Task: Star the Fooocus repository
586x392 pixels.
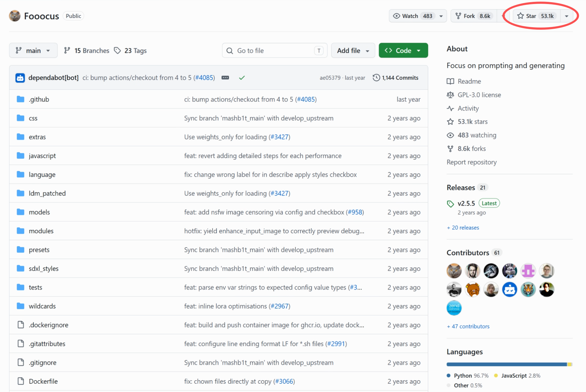Action: 537,16
